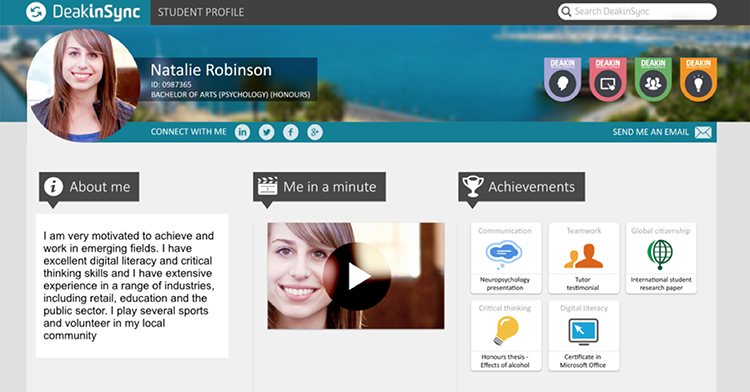Open the Digital literacy achievement card
Screen dimensions: 750x392
click(x=584, y=336)
